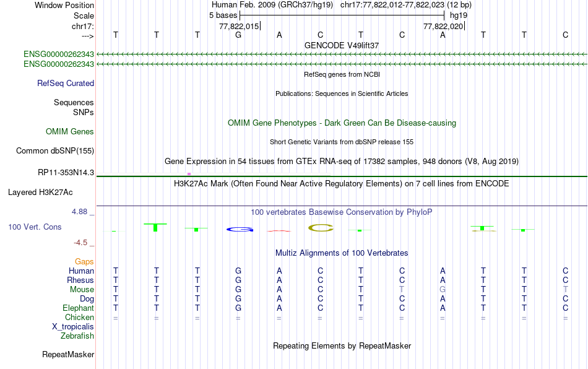Click the G base in the reference sequence row

click(238, 35)
